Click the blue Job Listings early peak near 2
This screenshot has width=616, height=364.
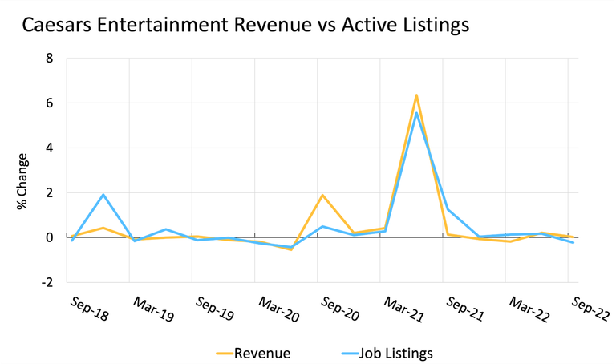point(103,195)
